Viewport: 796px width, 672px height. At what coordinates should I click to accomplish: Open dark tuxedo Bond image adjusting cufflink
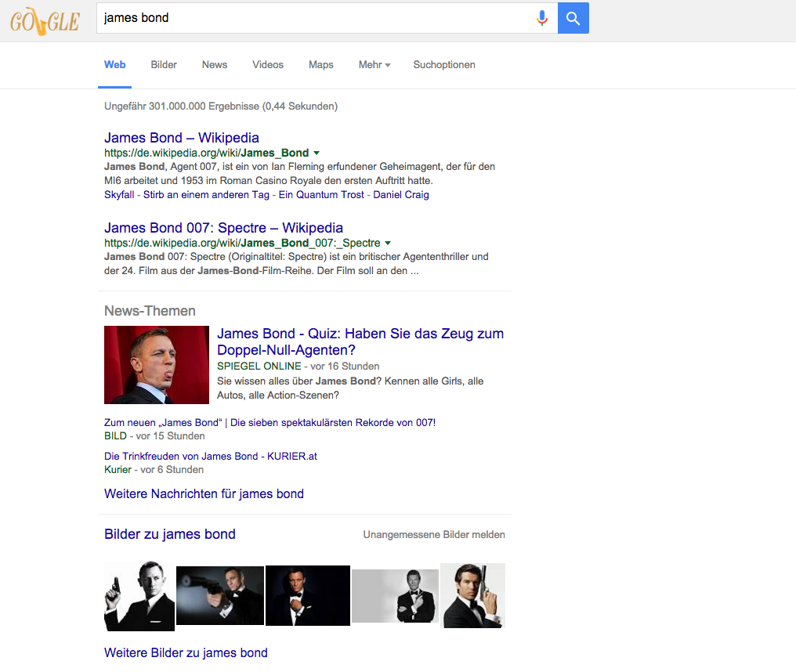pos(308,595)
